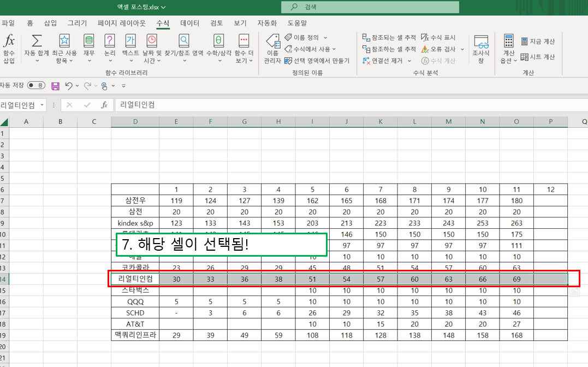The height and width of the screenshot is (367, 588).
Task: Open the Undo history dropdown arrow
Action: pyautogui.click(x=77, y=86)
